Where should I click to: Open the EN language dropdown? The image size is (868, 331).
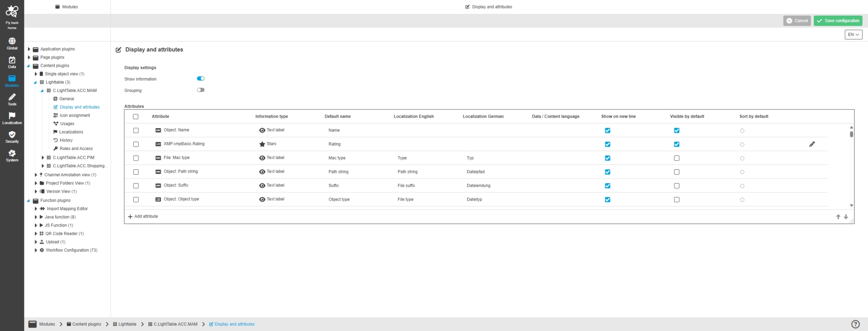[853, 35]
